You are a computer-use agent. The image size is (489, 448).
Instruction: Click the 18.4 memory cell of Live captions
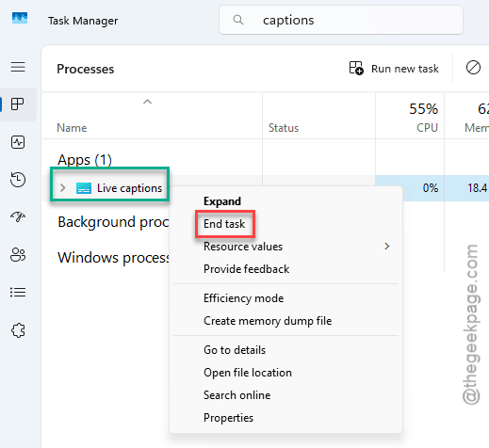(x=467, y=188)
